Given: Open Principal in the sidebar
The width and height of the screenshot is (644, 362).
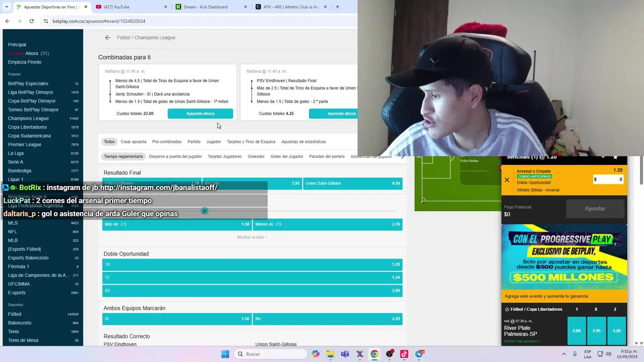Looking at the screenshot, I should 17,45.
